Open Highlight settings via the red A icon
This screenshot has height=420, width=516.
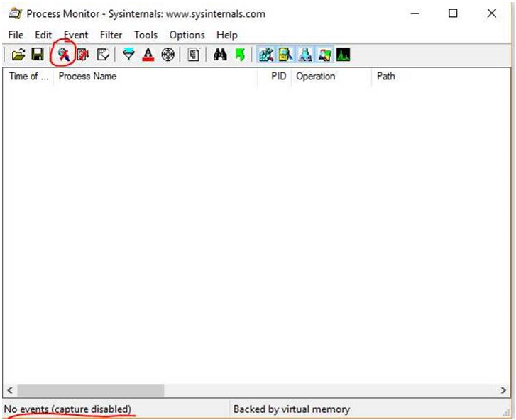[x=148, y=54]
